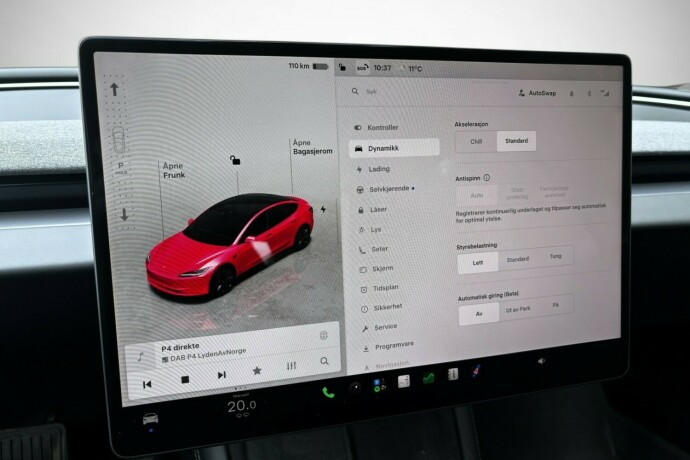Open the manual info app icon
The width and height of the screenshot is (690, 460).
click(452, 375)
